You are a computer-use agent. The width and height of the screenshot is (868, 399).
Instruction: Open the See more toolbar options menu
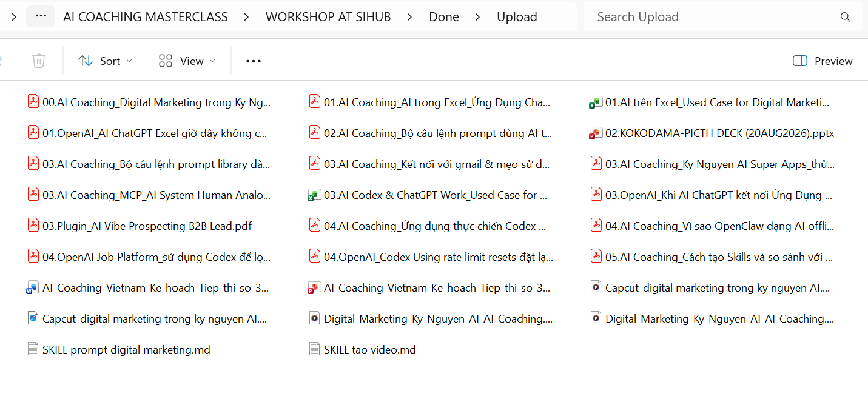pyautogui.click(x=254, y=61)
